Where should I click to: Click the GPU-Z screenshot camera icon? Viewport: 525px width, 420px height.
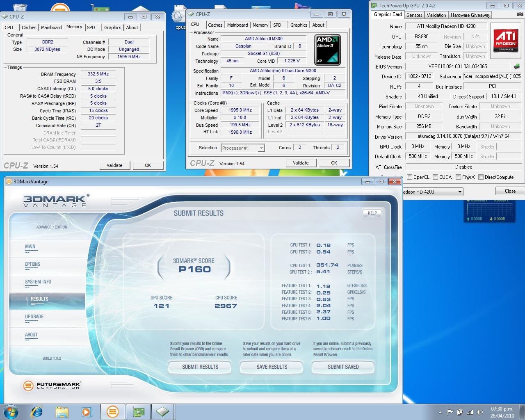point(520,15)
